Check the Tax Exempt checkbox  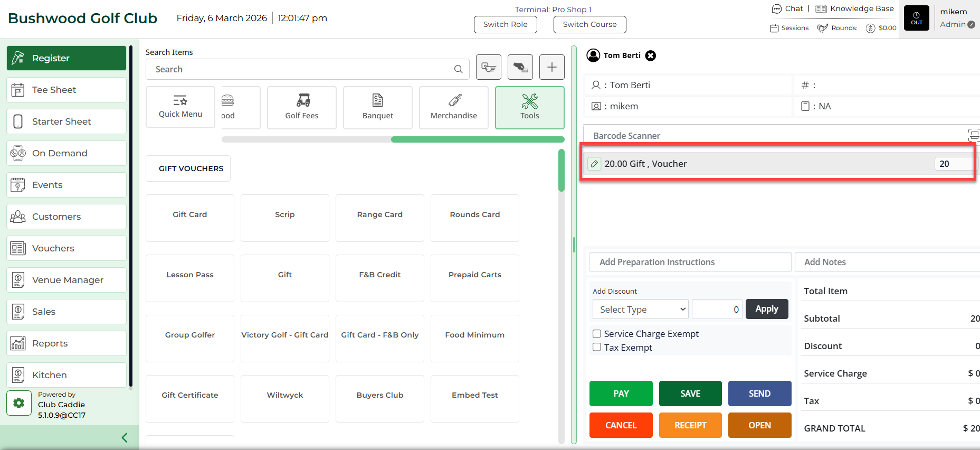597,348
